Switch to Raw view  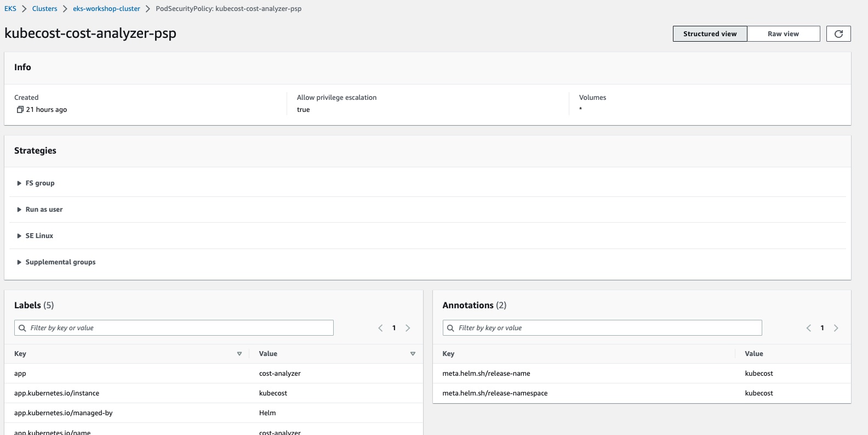(x=783, y=34)
